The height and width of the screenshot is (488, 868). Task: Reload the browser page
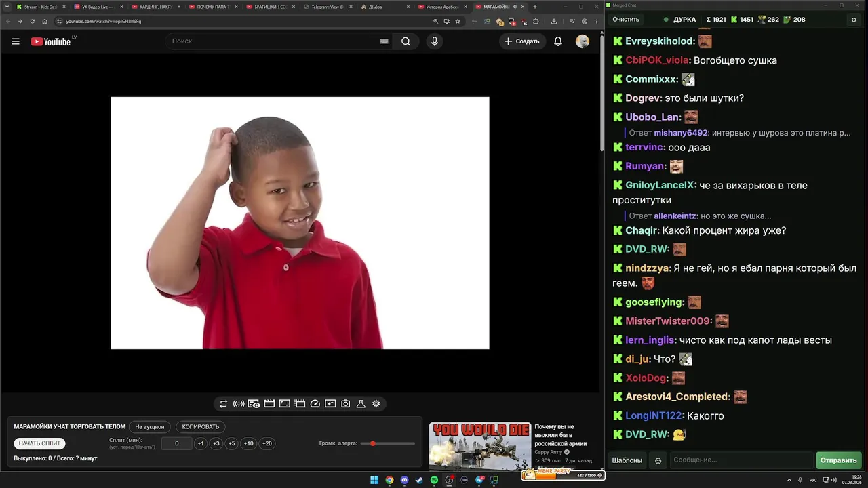click(x=33, y=21)
